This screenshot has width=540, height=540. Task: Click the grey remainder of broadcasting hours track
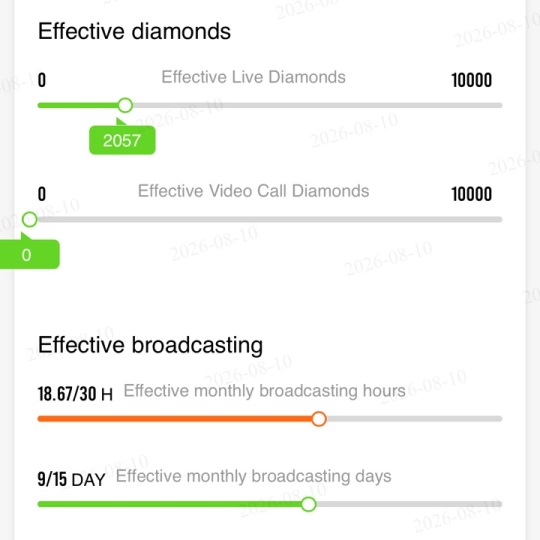[x=415, y=419]
